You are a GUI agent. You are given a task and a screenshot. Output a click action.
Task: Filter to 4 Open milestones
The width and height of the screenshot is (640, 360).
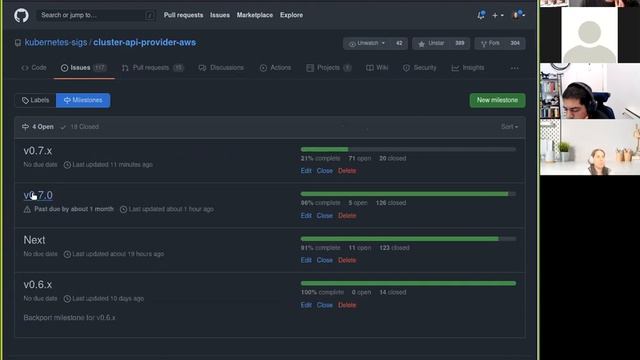pyautogui.click(x=38, y=127)
